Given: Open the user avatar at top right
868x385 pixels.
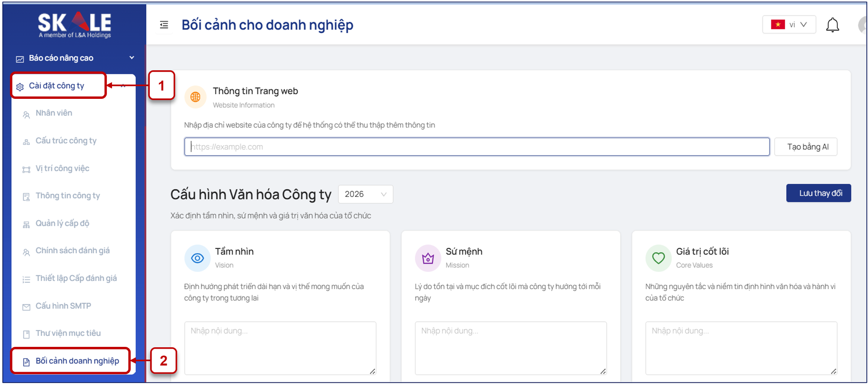Looking at the screenshot, I should tap(862, 25).
